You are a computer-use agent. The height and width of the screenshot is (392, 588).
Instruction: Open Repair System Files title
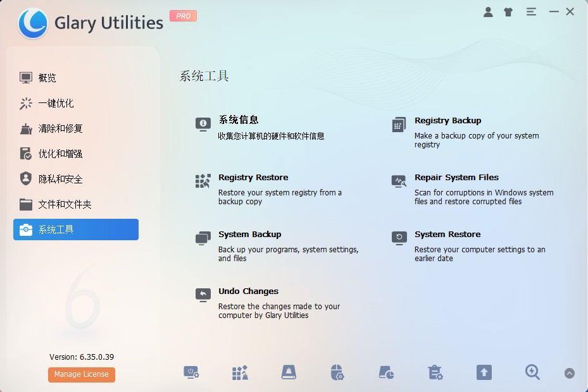tap(456, 177)
